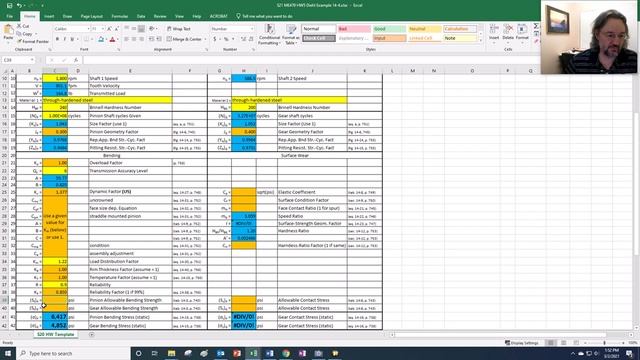Image resolution: width=640 pixels, height=360 pixels.
Task: Click the Insert Function fx icon
Action: pos(76,60)
